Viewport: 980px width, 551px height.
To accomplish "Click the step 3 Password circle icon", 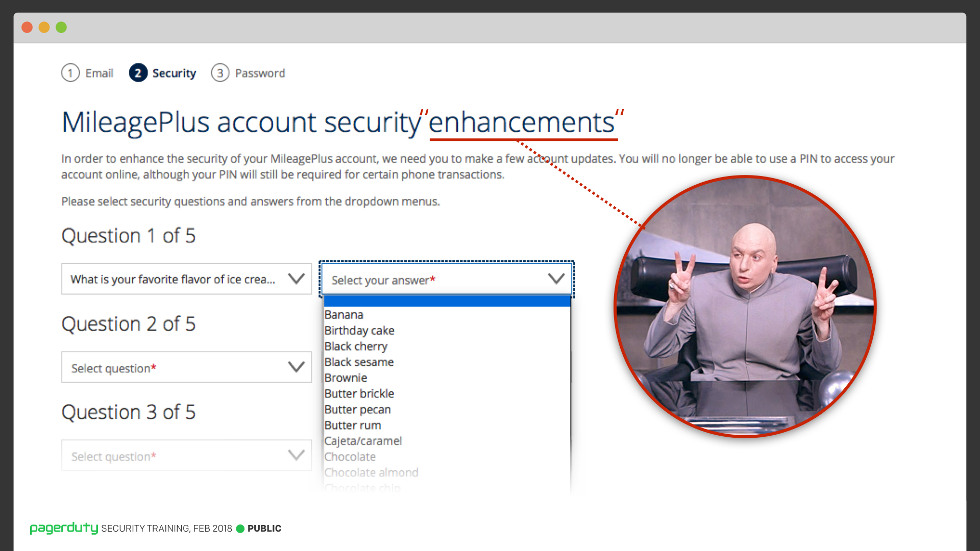I will tap(220, 73).
